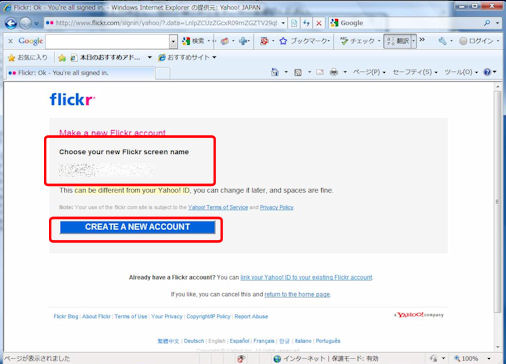
Task: Click the blue Help question mark icon
Action: 487,72
